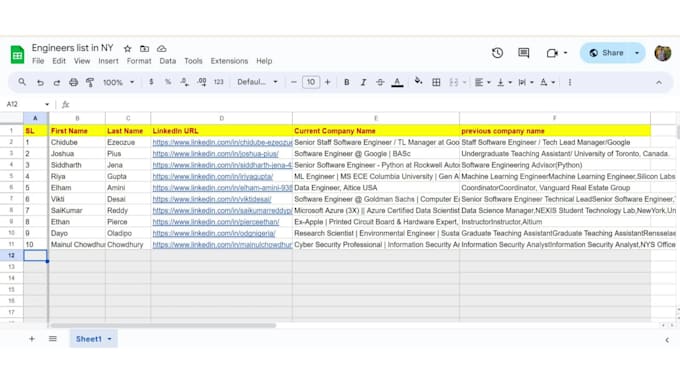Open the Name box A12 dropdown

47,104
